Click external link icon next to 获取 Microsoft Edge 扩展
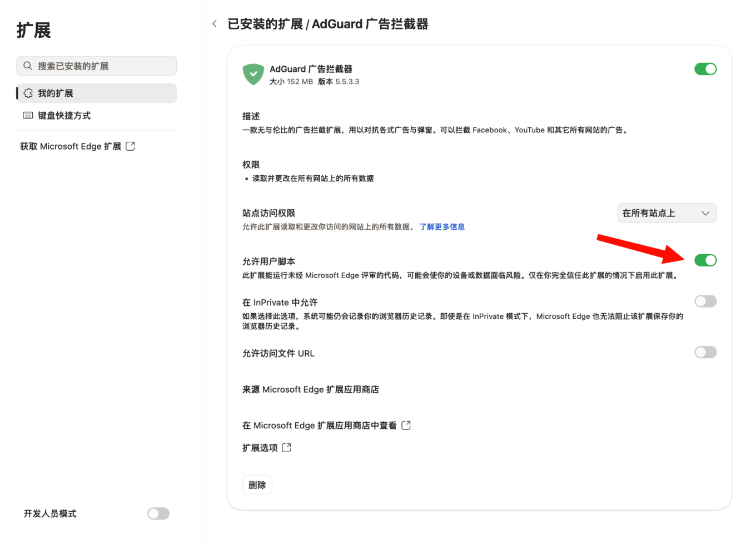 point(130,146)
